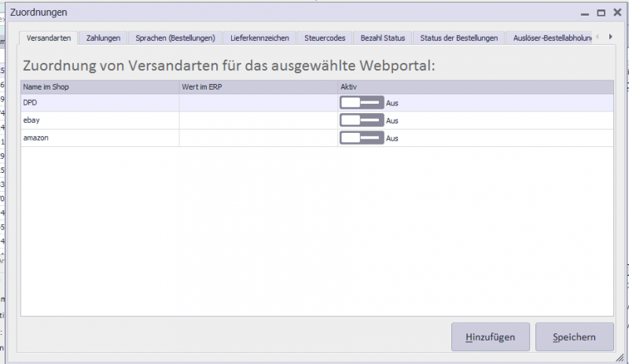The height and width of the screenshot is (364, 629).
Task: Toggle the Aktiv switch for DPD
Action: pos(362,102)
